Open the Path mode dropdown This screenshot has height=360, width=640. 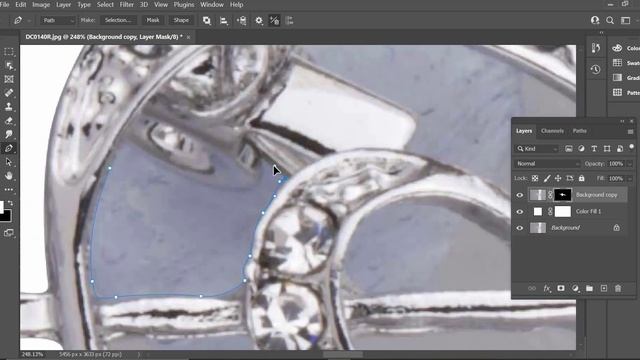pos(58,20)
